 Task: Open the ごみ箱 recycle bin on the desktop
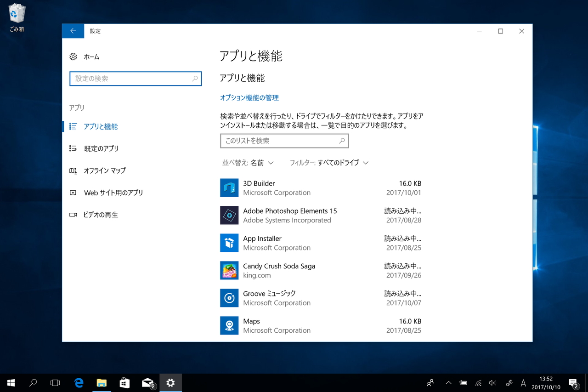[x=17, y=17]
